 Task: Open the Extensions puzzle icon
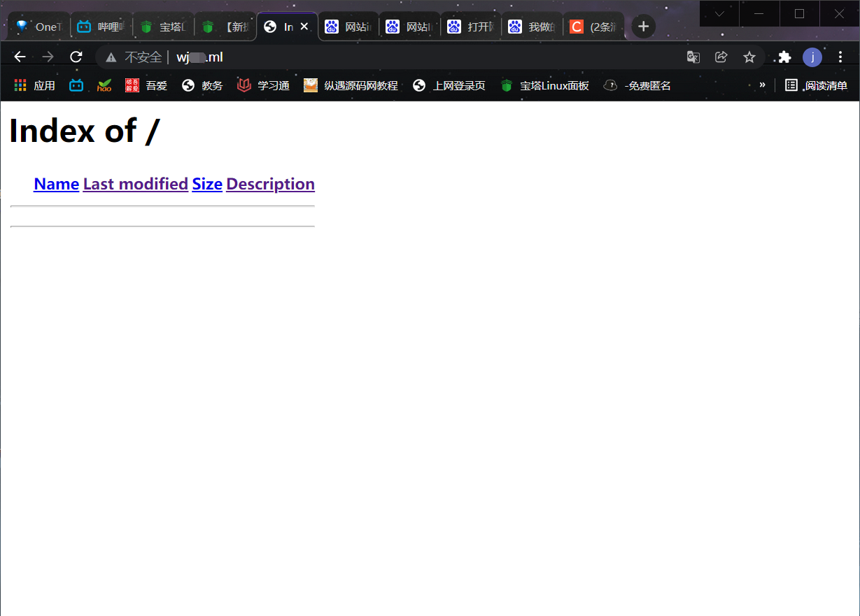(x=784, y=57)
